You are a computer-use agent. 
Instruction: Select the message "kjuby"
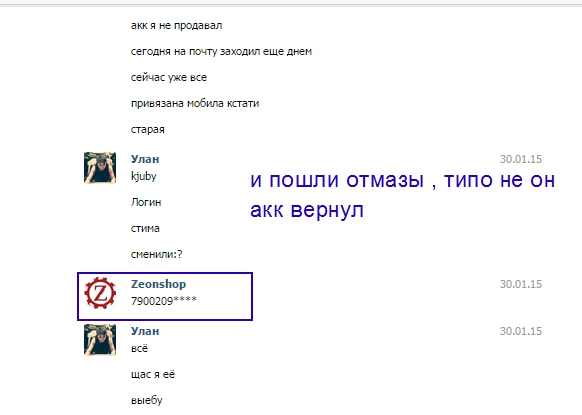point(144,176)
